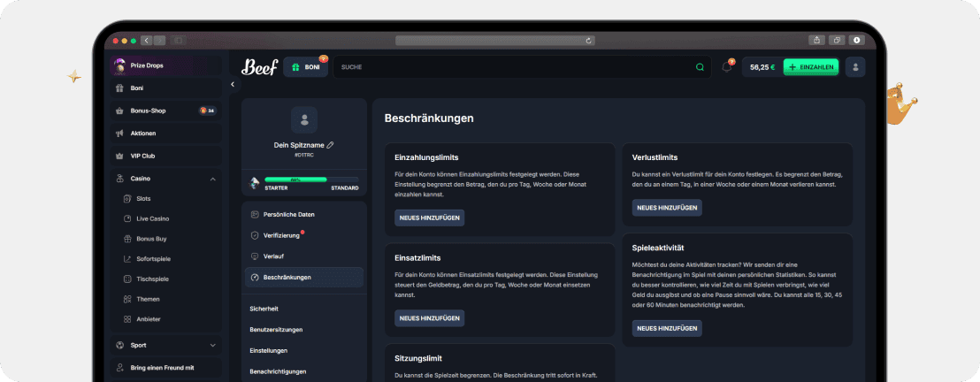This screenshot has width=980, height=382.
Task: Reload the page from the address bar
Action: pyautogui.click(x=588, y=41)
